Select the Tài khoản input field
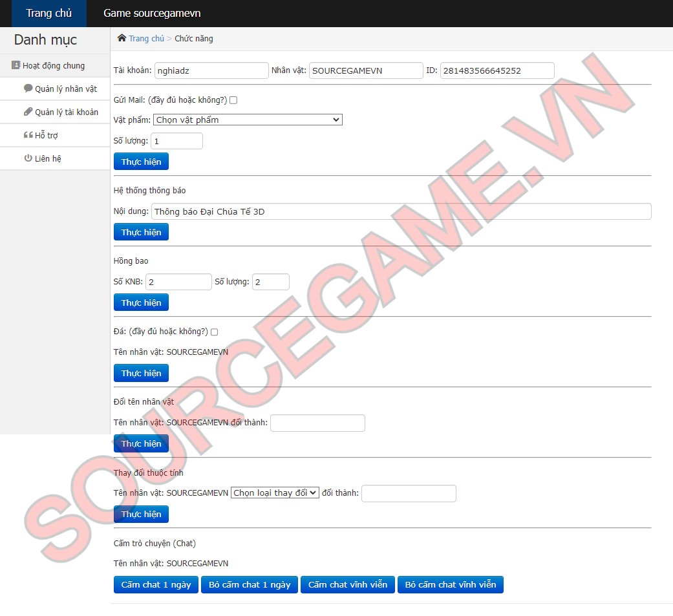 pyautogui.click(x=211, y=70)
